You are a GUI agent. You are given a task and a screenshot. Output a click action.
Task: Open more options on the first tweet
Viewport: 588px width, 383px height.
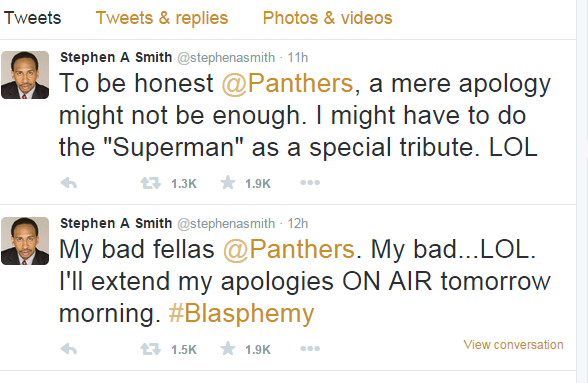[310, 183]
